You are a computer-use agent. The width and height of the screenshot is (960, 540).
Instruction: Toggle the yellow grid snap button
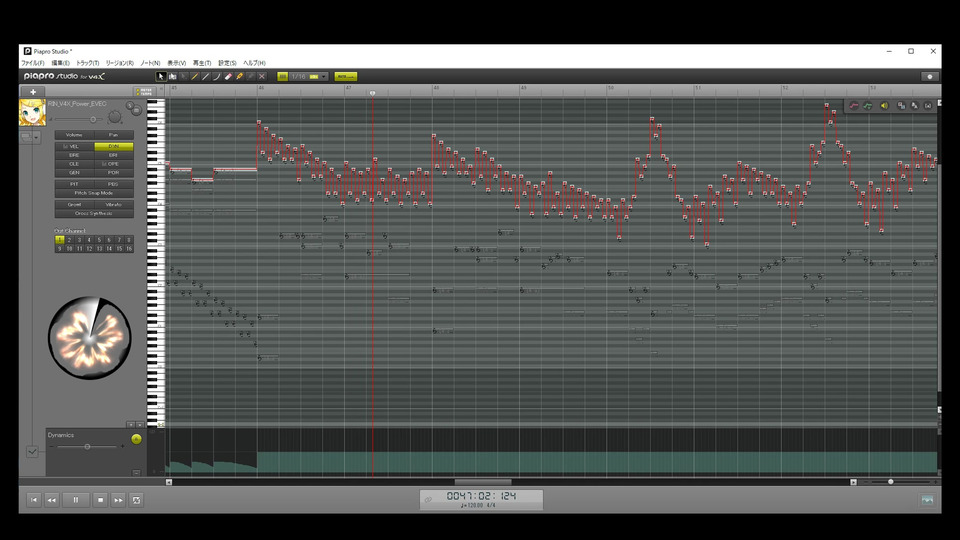[282, 77]
